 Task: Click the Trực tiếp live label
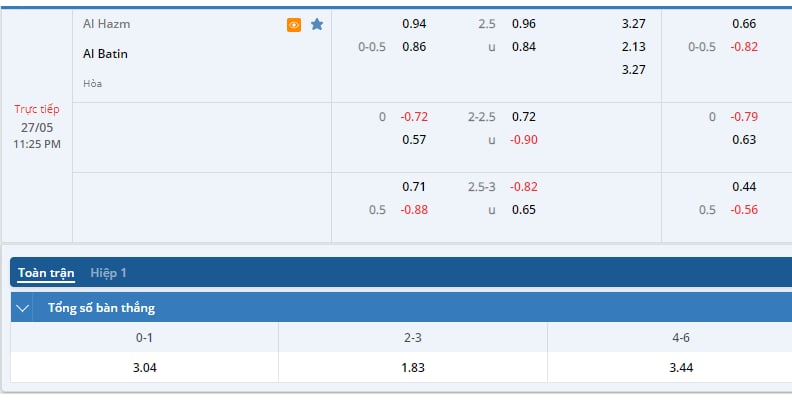click(36, 109)
